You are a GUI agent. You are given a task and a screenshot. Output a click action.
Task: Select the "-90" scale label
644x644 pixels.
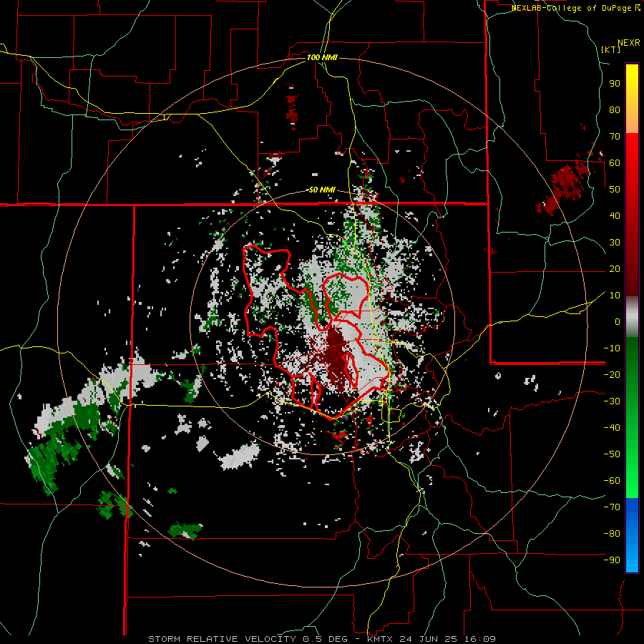(612, 560)
